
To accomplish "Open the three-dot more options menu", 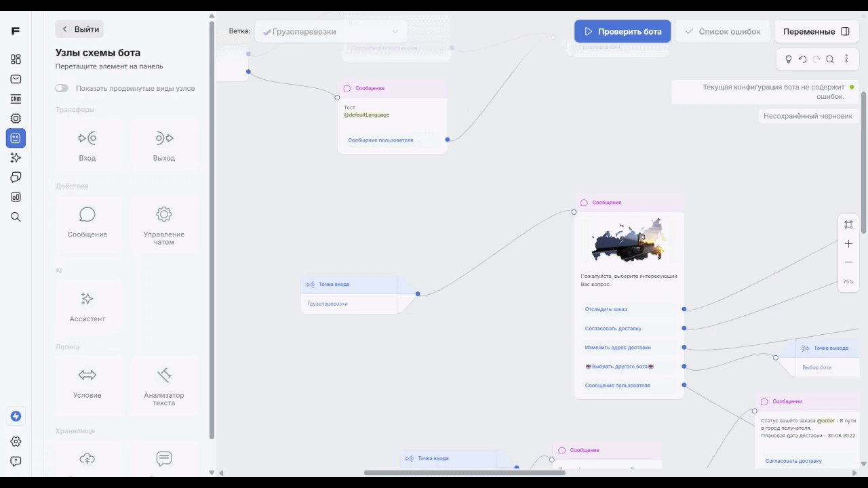I will point(846,60).
